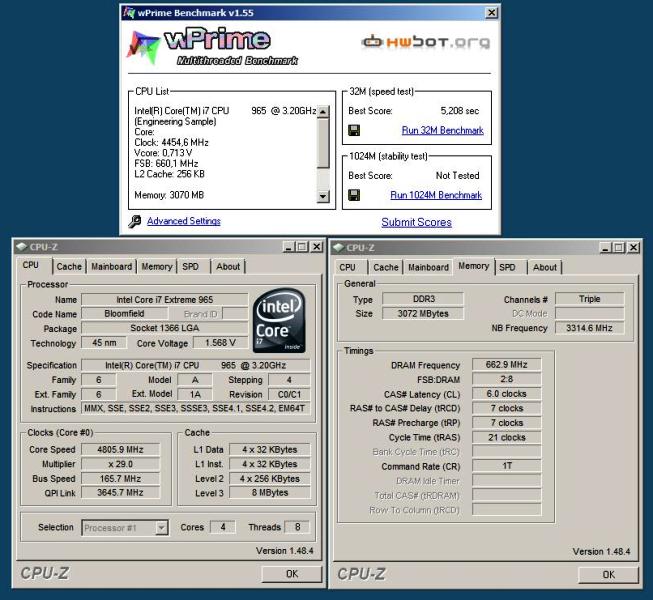
Task: Click OK in the left CPU-Z window
Action: click(292, 574)
